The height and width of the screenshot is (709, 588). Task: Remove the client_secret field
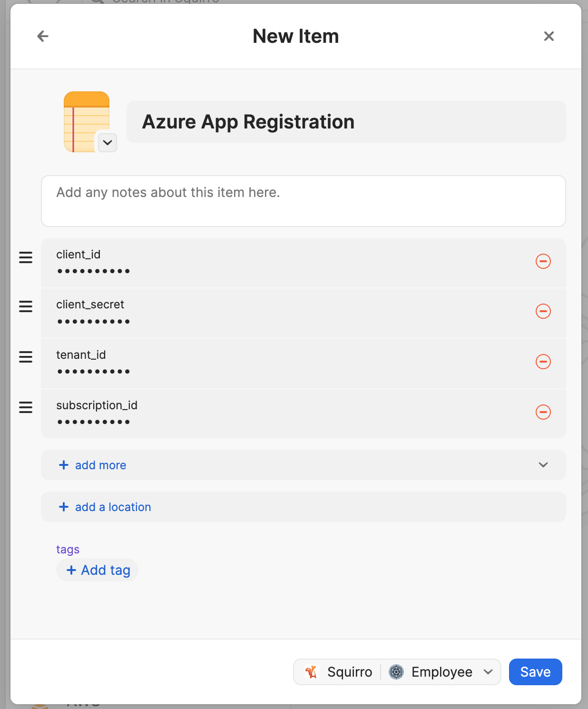(x=543, y=311)
